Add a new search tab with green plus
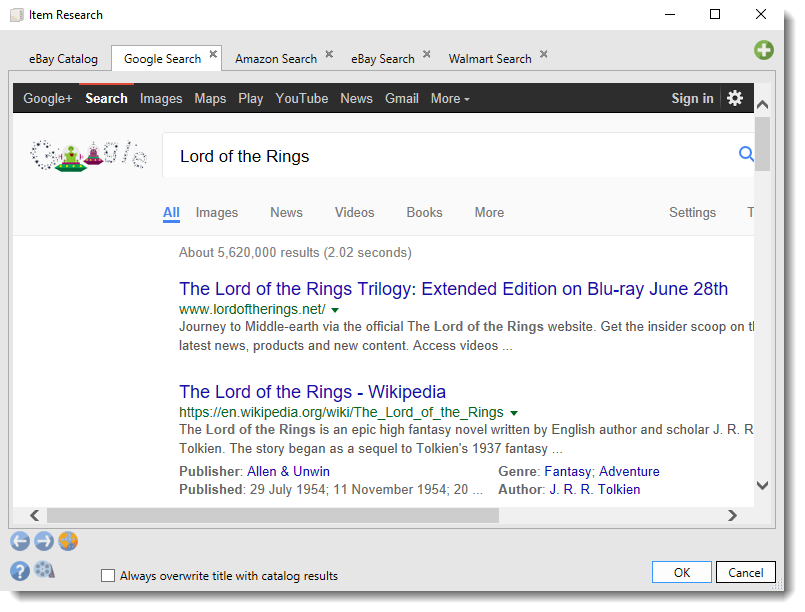The image size is (805, 612). [764, 50]
